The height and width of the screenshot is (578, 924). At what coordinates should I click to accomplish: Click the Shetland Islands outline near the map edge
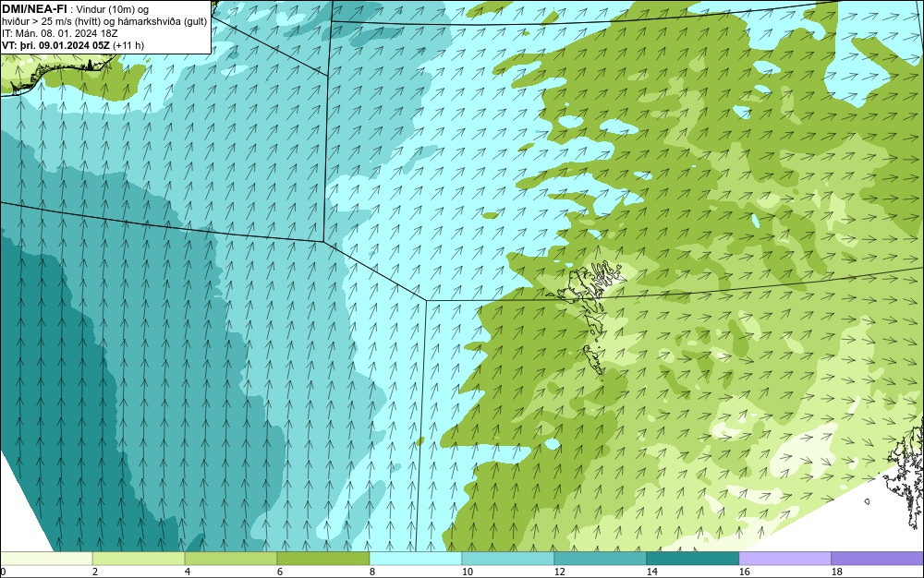coord(906,475)
